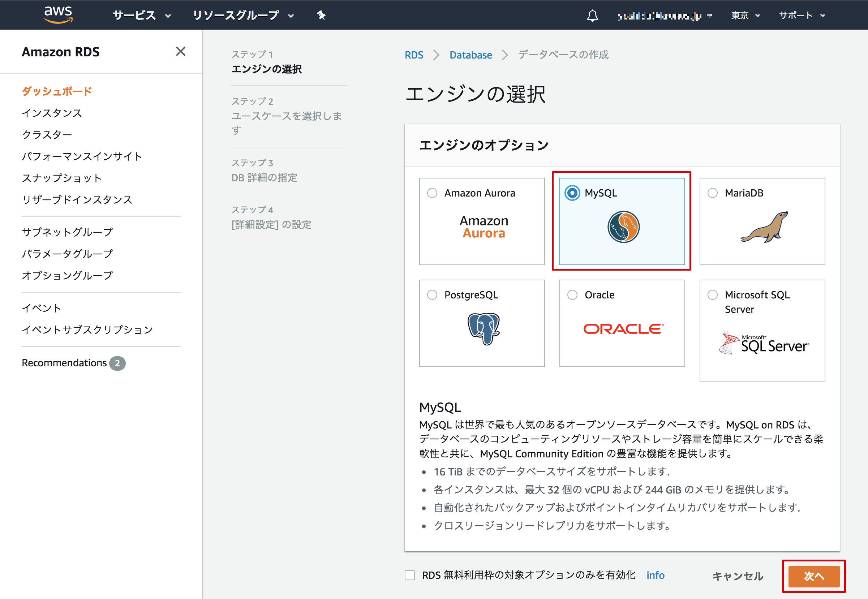Click bullet '16 TiB までのデータベースサイズ'
Image resolution: width=868 pixels, height=599 pixels.
551,471
